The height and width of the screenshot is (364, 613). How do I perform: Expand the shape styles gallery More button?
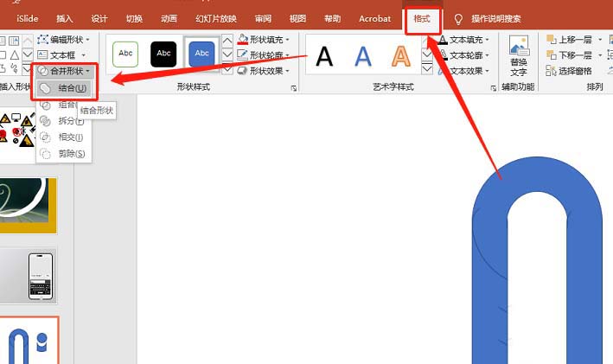(227, 69)
